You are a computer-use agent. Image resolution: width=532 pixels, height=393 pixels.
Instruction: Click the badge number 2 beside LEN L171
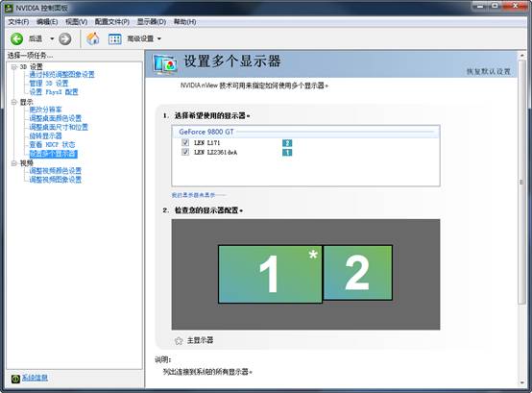[x=287, y=143]
